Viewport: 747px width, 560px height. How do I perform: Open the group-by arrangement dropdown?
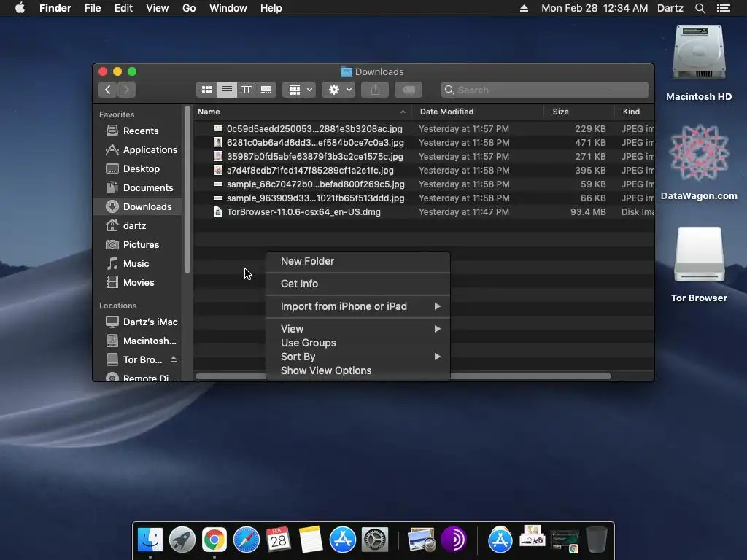pyautogui.click(x=300, y=90)
